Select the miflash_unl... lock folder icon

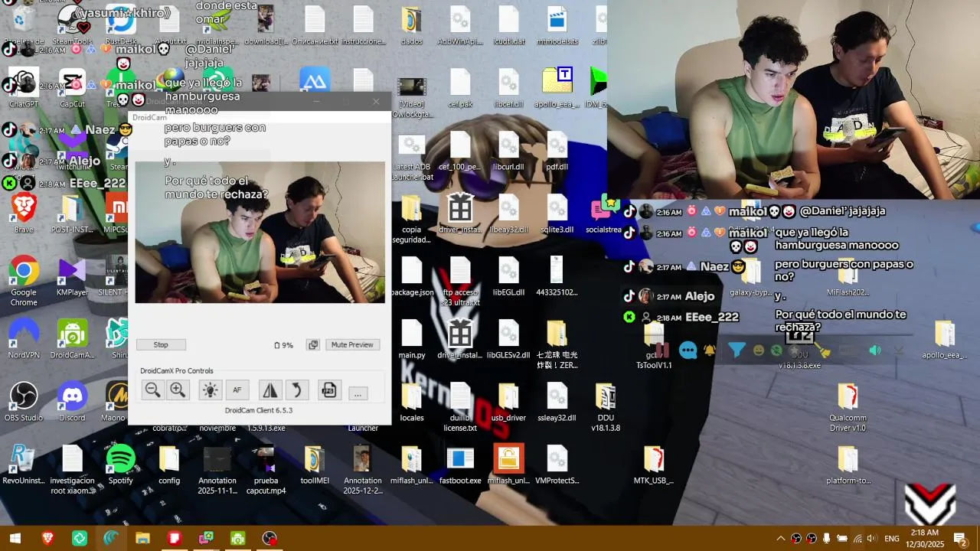point(508,465)
